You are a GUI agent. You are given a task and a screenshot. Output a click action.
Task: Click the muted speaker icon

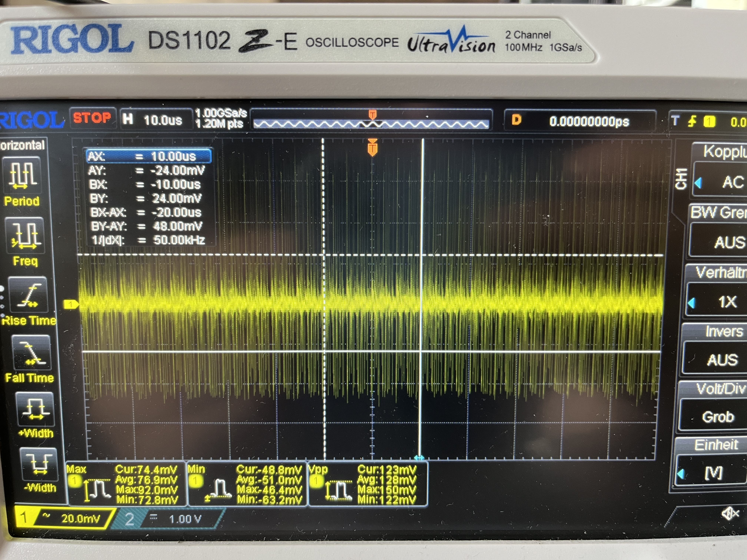tap(730, 514)
